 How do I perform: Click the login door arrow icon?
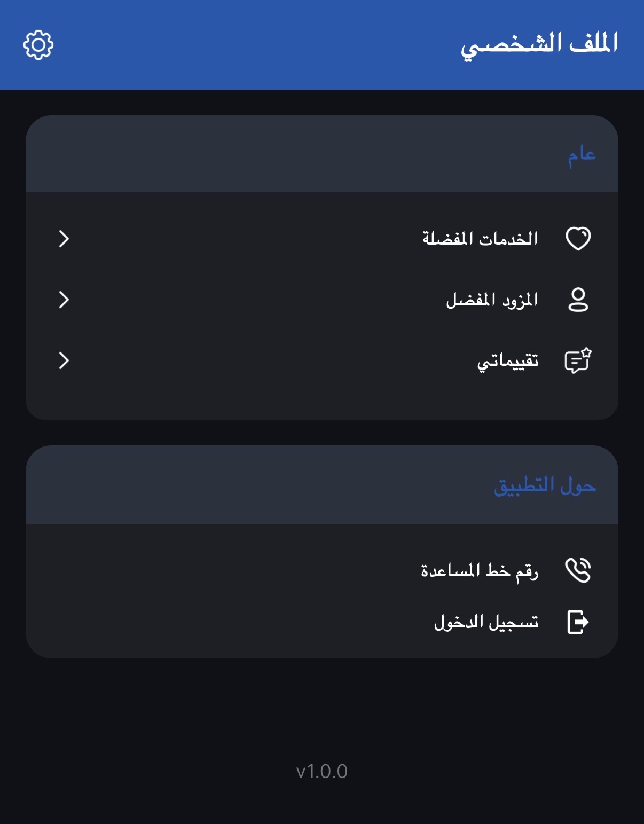[578, 622]
